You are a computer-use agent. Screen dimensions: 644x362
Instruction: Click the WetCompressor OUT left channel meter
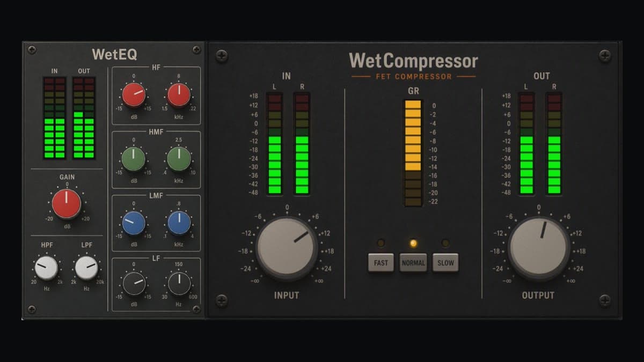click(526, 143)
